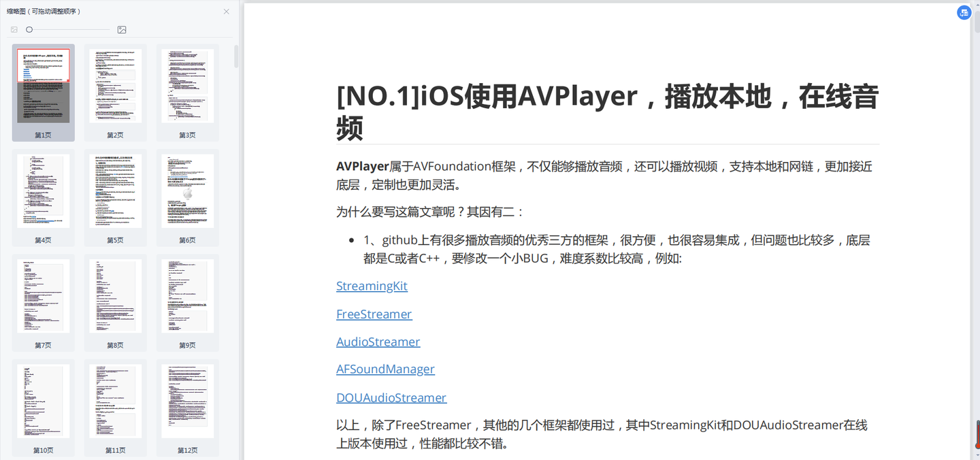Image resolution: width=980 pixels, height=460 pixels.
Task: Jump to page via 第5页 thumbnail
Action: [x=115, y=191]
